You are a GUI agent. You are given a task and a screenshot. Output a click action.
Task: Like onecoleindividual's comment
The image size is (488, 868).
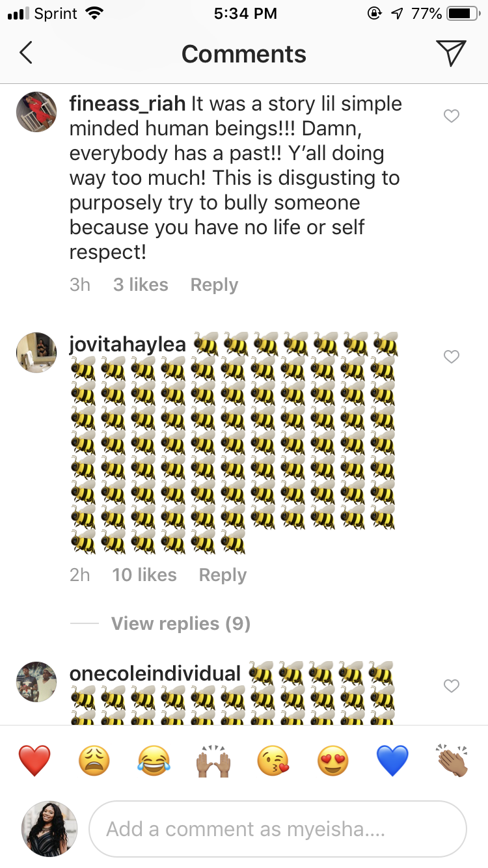(451, 686)
